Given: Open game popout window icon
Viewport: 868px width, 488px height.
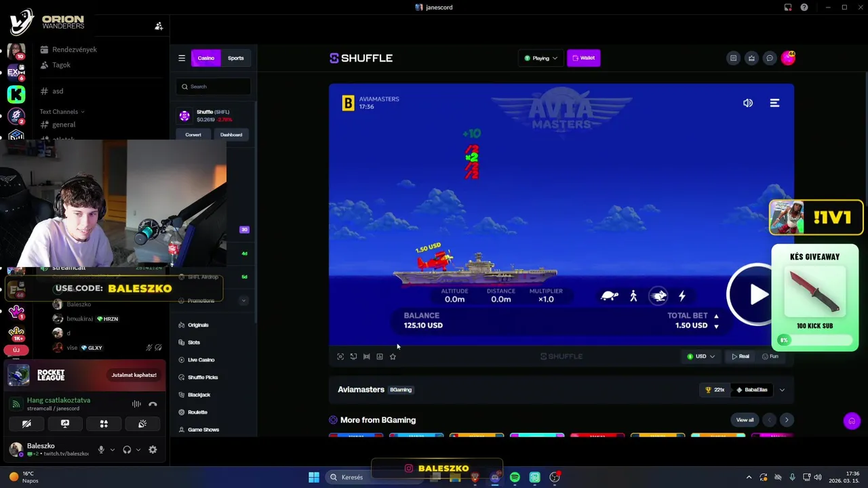Looking at the screenshot, I should pyautogui.click(x=353, y=357).
